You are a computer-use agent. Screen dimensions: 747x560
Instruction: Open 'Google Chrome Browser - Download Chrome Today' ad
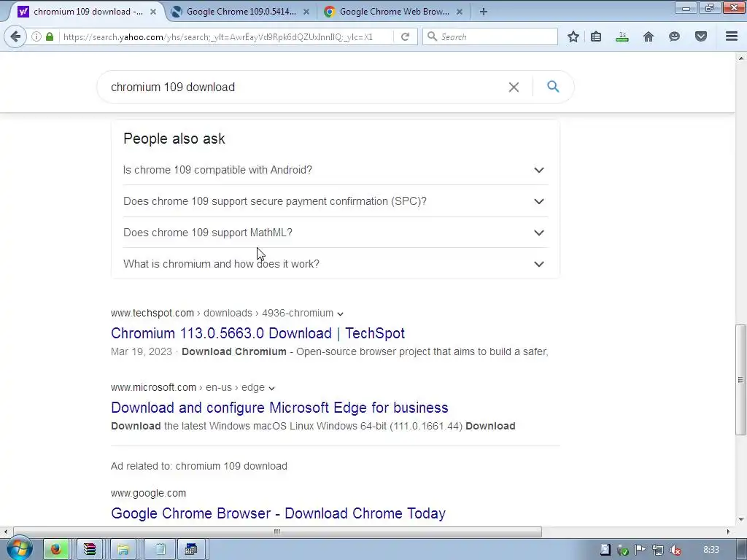tap(278, 513)
